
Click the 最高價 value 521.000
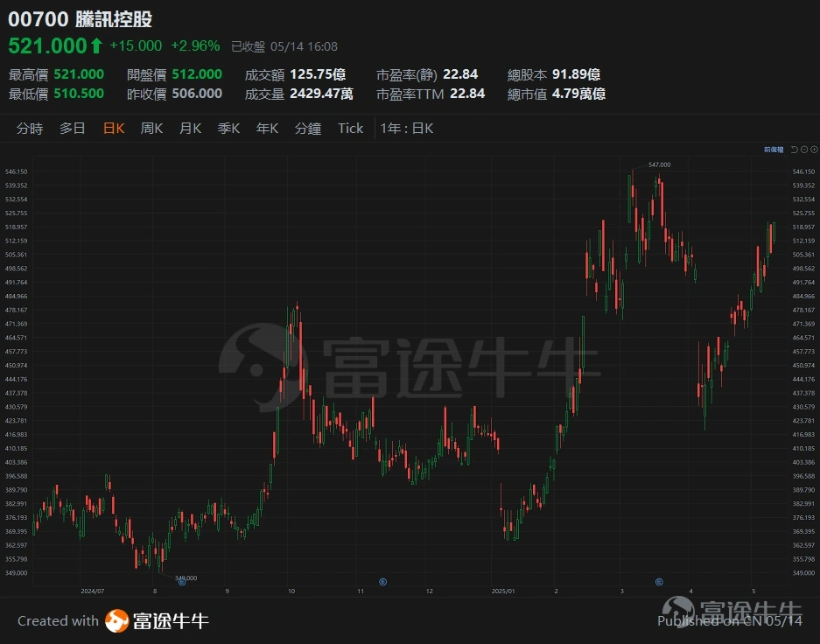pos(79,74)
